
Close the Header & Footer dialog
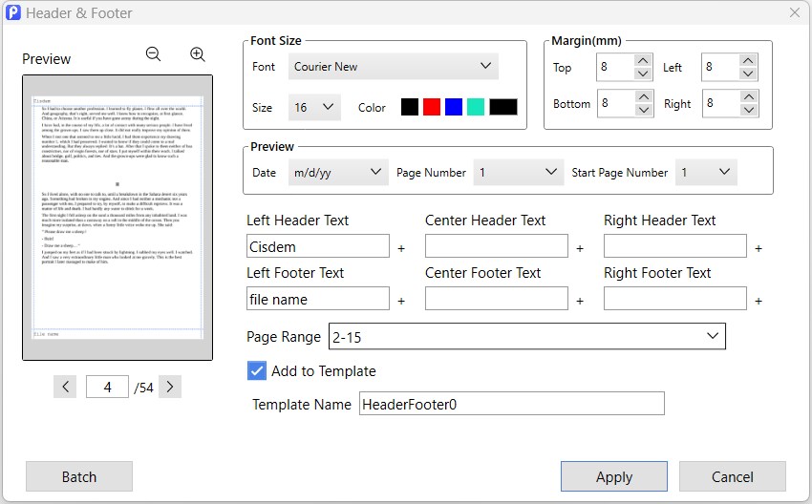(795, 13)
